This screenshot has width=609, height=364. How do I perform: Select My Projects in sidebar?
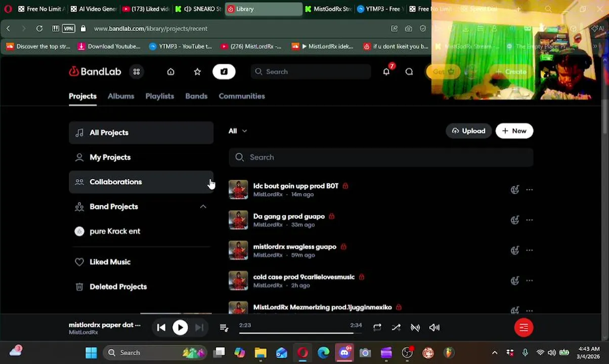(x=141, y=157)
